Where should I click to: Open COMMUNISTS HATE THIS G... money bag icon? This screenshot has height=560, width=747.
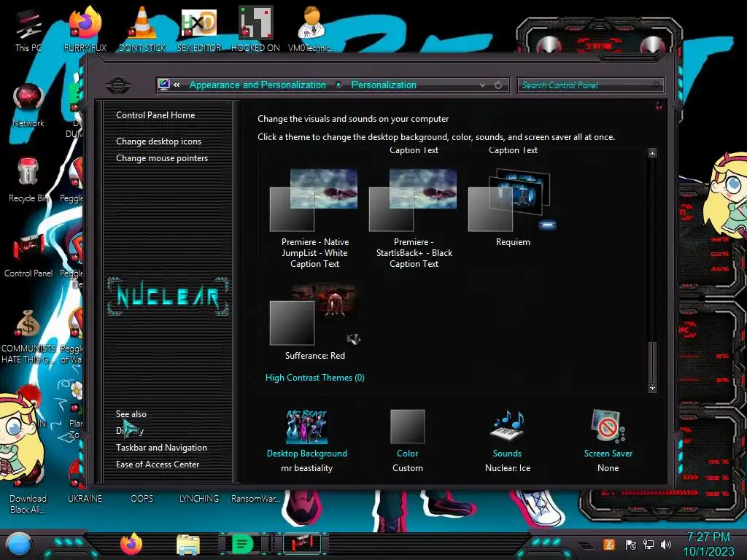(28, 336)
